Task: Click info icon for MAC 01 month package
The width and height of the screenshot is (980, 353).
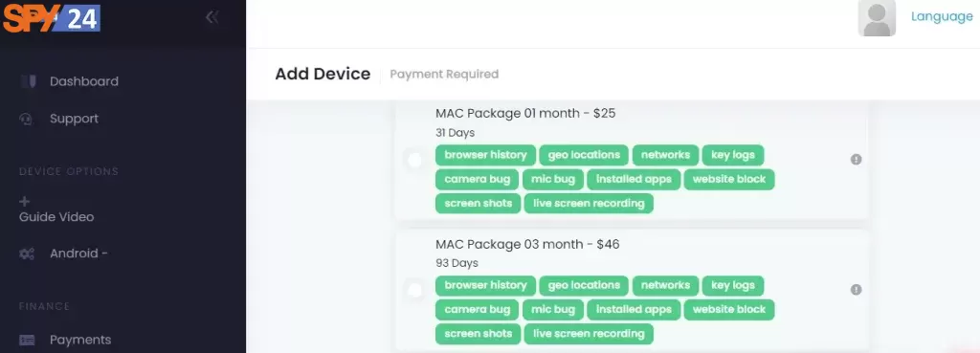Action: click(x=857, y=160)
